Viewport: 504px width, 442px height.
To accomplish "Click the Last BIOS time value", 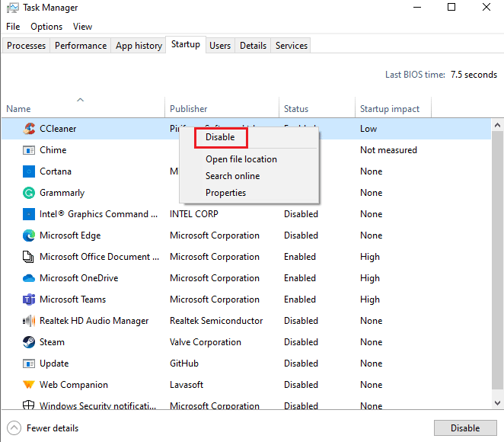I will tap(474, 75).
